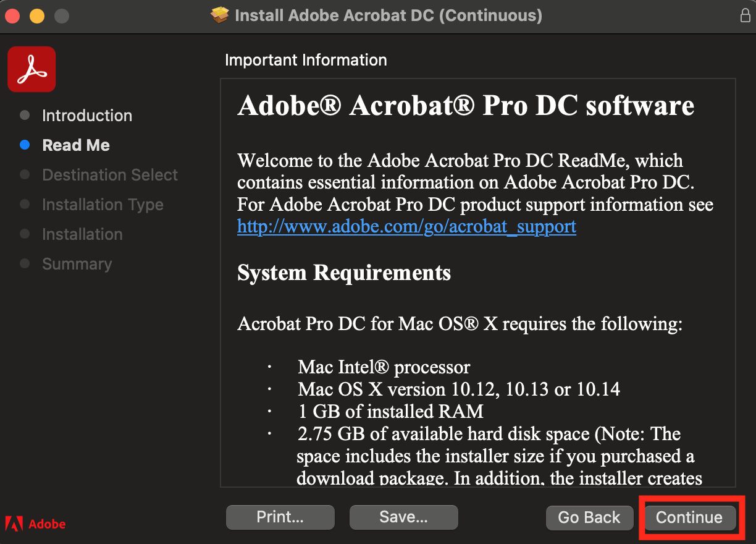Click the Destination Select step

[x=110, y=175]
